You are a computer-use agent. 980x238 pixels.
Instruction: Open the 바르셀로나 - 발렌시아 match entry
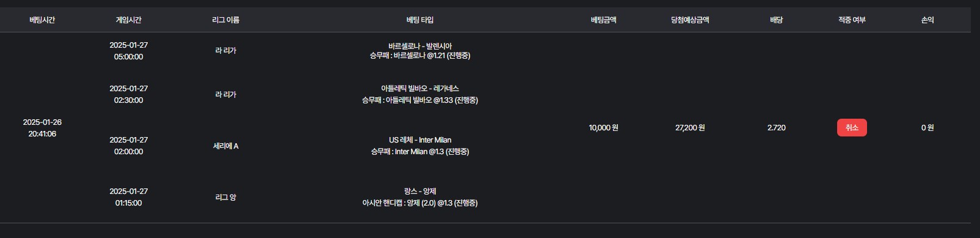[420, 46]
